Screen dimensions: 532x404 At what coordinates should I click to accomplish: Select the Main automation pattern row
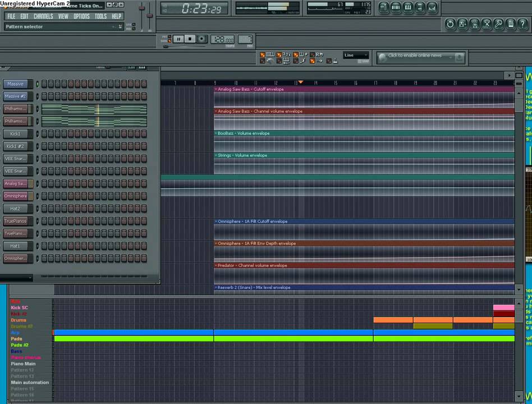pyautogui.click(x=30, y=382)
